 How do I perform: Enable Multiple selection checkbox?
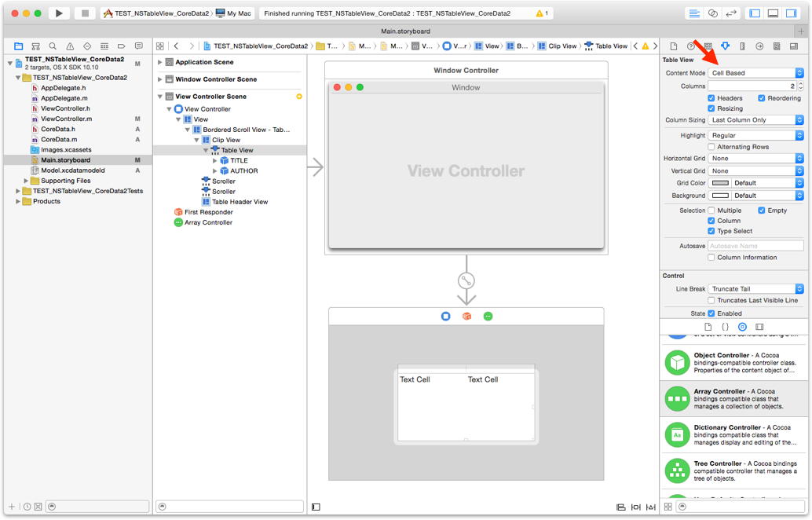click(x=711, y=211)
